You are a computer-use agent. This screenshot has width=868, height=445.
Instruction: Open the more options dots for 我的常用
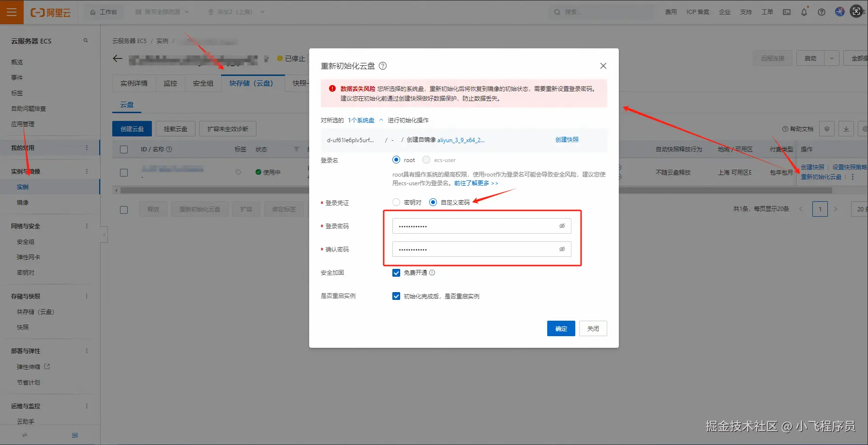pyautogui.click(x=87, y=148)
